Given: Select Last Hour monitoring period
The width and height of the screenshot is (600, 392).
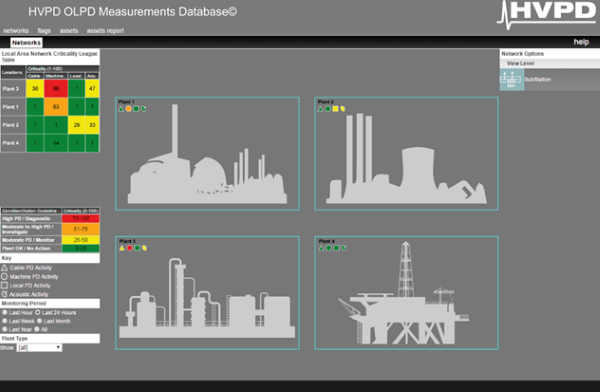Looking at the screenshot, I should 5,312.
